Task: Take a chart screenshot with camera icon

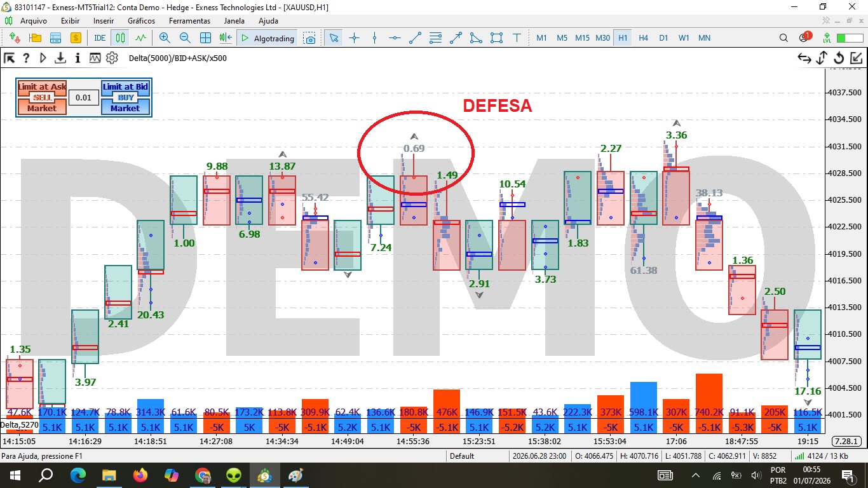Action: pyautogui.click(x=309, y=38)
